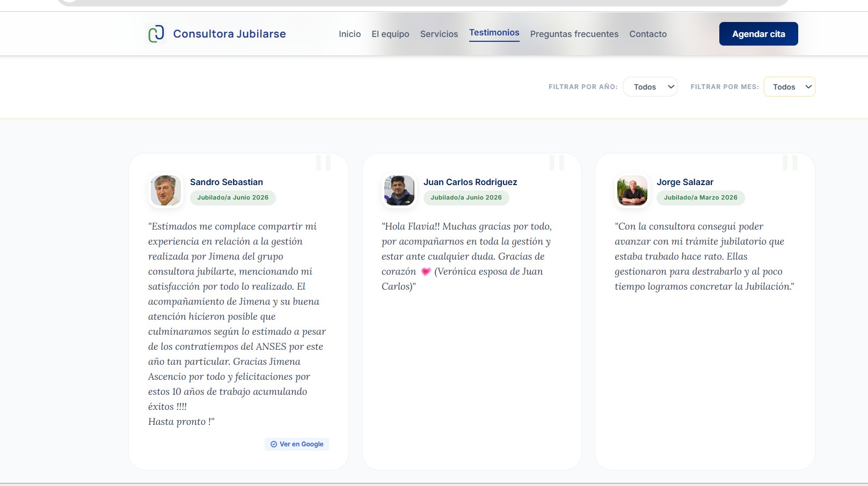868x486 pixels.
Task: Click Jorge Salazar's testimonial quote text
Action: pyautogui.click(x=704, y=256)
